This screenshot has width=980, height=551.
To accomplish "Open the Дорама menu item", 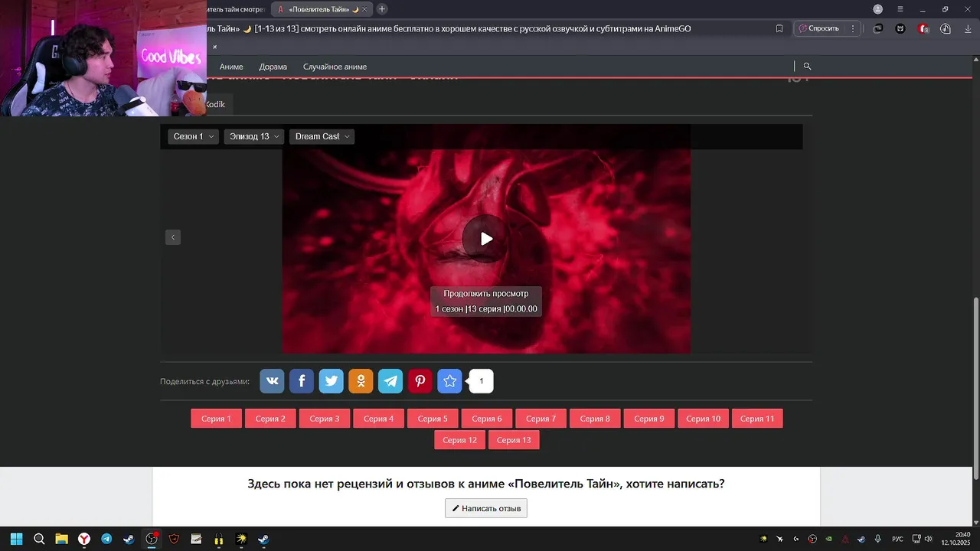I will pyautogui.click(x=273, y=67).
